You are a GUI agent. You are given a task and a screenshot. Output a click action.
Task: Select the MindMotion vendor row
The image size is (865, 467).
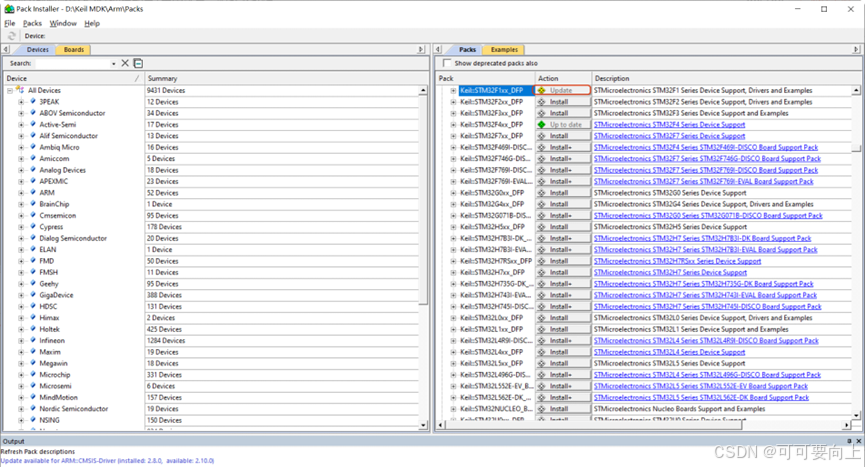point(58,398)
